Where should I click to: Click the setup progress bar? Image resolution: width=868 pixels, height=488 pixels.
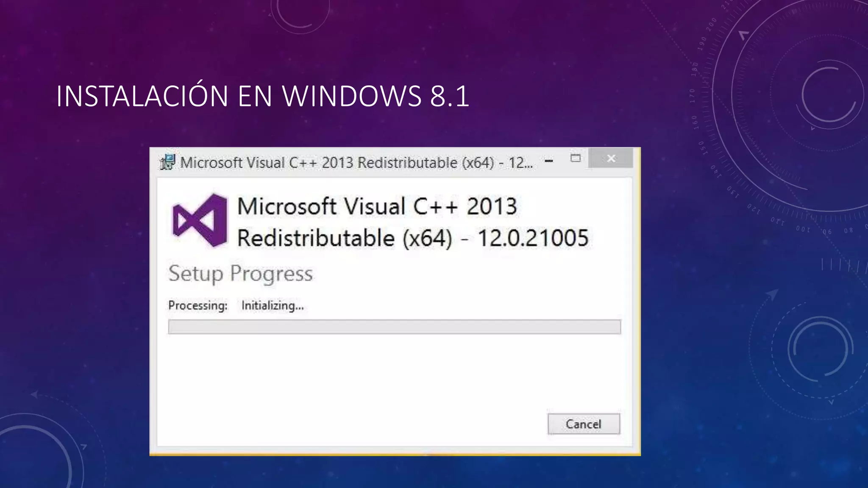(394, 327)
